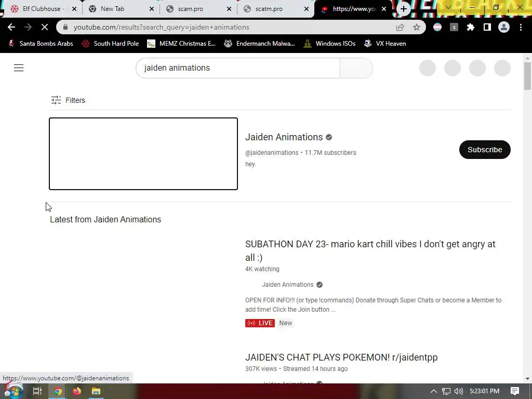This screenshot has height=399, width=532.
Task: Open a new tab with the plus button
Action: tap(403, 9)
